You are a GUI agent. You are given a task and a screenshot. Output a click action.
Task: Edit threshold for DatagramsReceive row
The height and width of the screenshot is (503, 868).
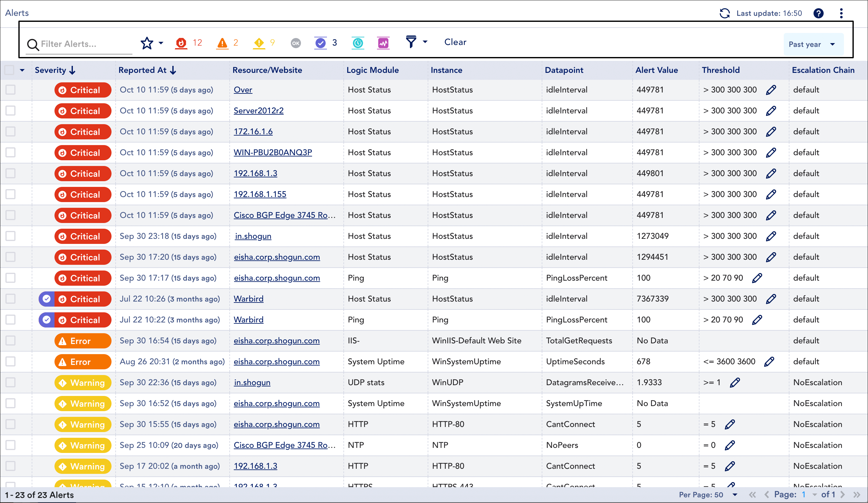735,382
